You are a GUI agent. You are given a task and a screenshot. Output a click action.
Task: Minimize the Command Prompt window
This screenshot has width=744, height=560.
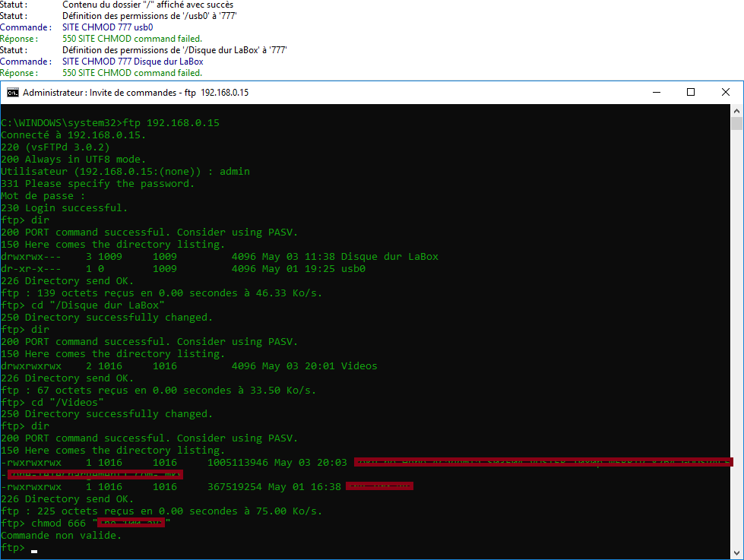click(656, 92)
